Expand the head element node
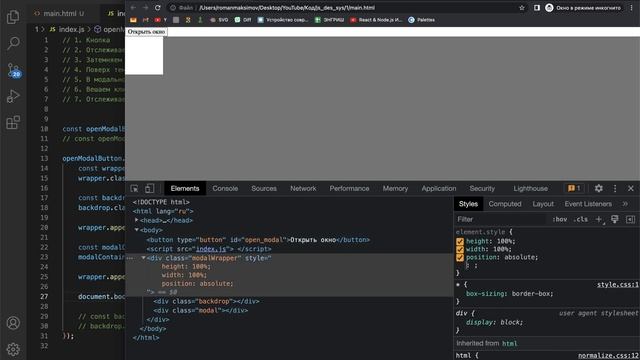 (x=136, y=220)
